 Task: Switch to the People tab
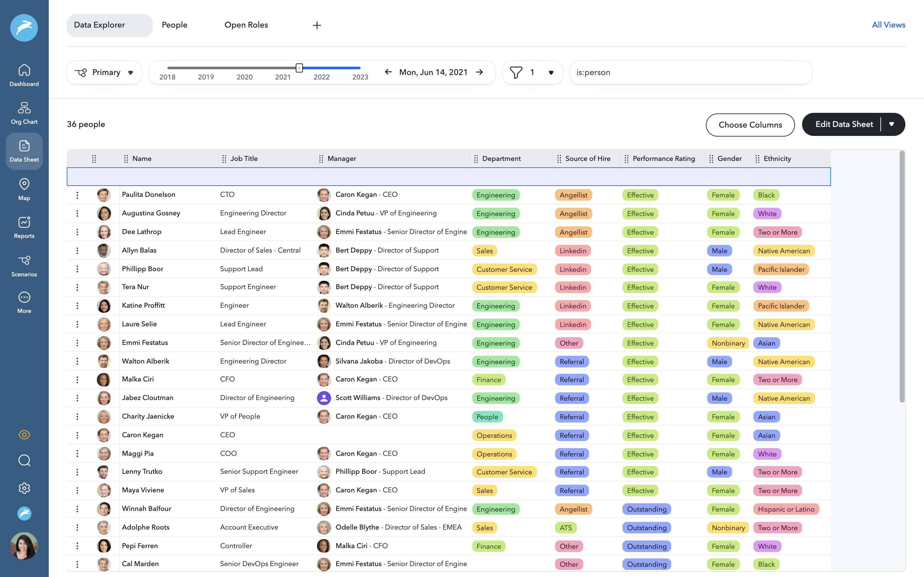coord(175,25)
